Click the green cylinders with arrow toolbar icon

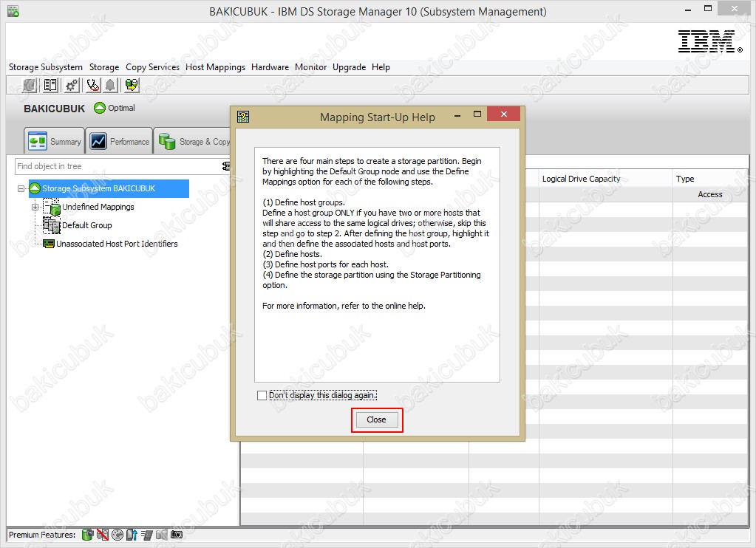pos(131,86)
